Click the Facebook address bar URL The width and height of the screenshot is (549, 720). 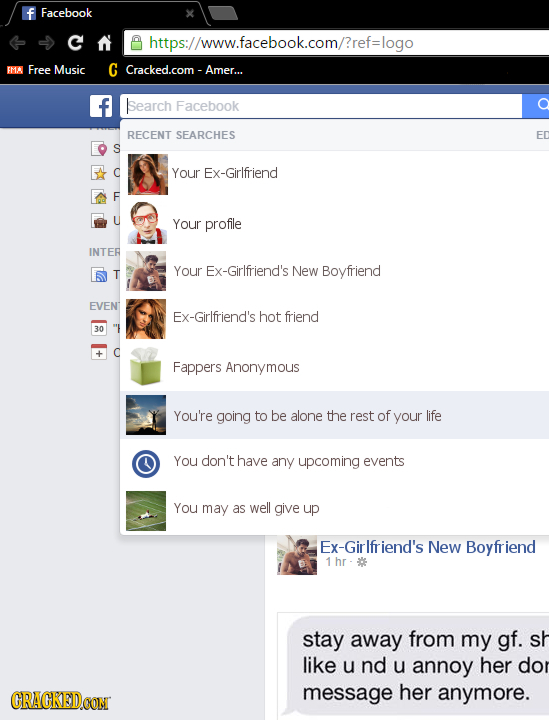click(x=281, y=43)
